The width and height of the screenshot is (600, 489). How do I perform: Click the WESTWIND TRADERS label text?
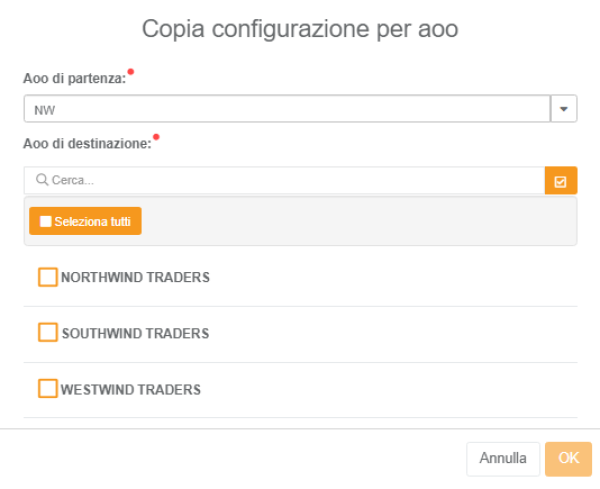pos(131,389)
